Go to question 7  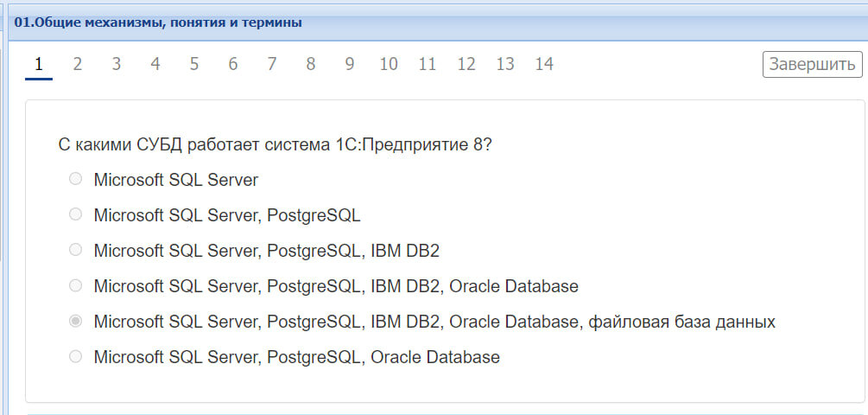272,65
